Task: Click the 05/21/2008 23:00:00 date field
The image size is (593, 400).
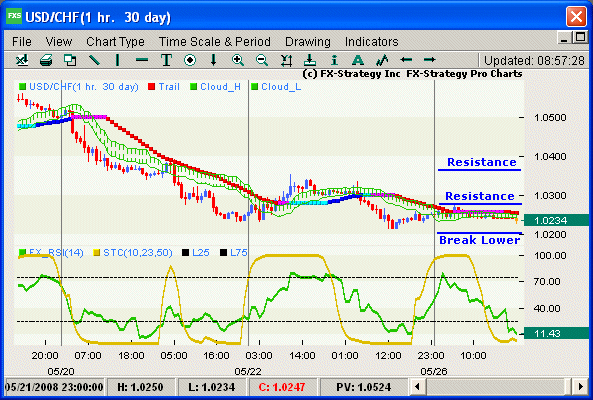Action: [54, 387]
